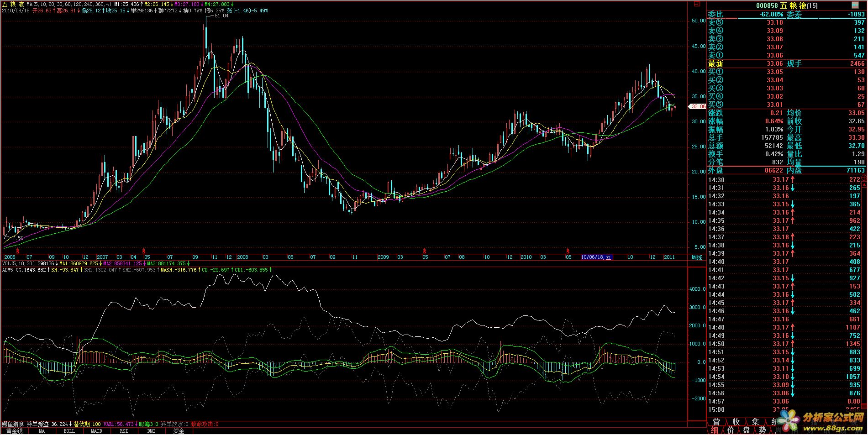This screenshot has width=868, height=435.
Task: Click the 换手 value 0.42%
Action: [774, 154]
